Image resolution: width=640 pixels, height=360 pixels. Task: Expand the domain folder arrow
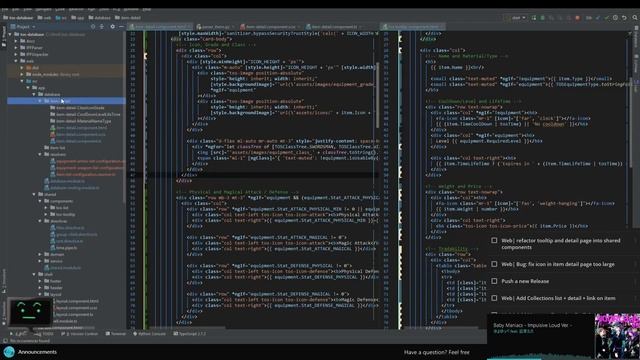(x=40, y=254)
